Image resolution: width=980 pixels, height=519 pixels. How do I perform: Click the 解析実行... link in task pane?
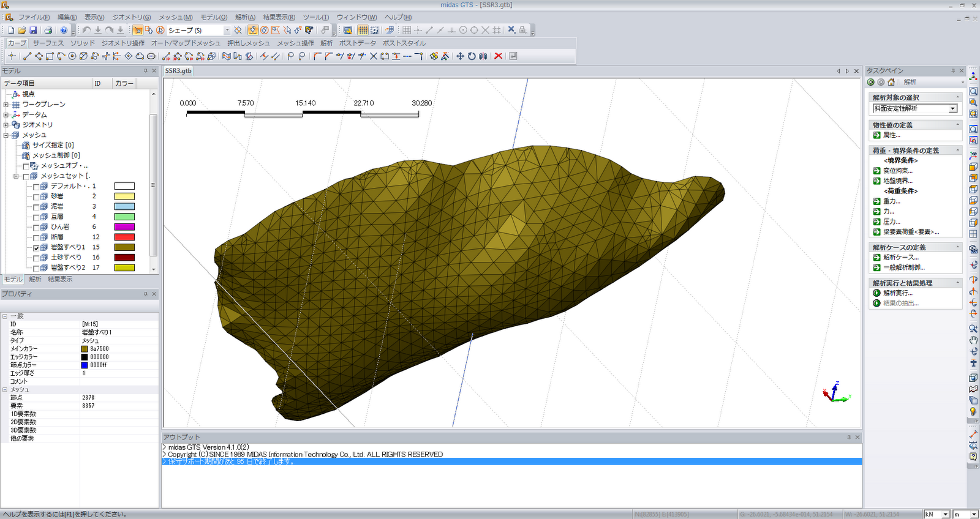click(897, 293)
